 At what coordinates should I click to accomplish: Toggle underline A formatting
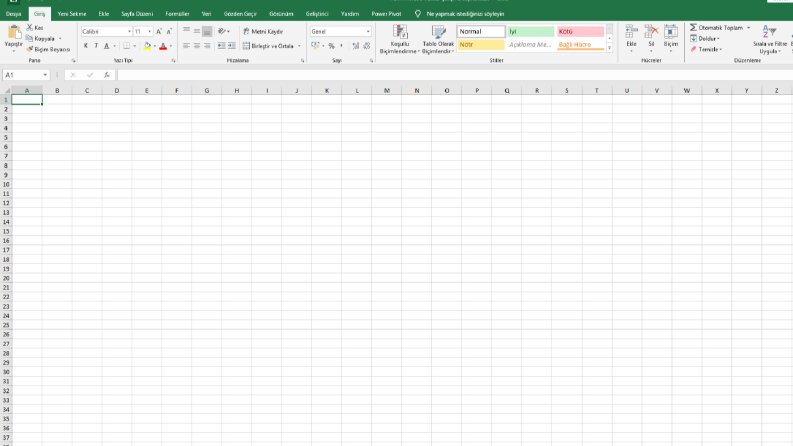point(107,46)
